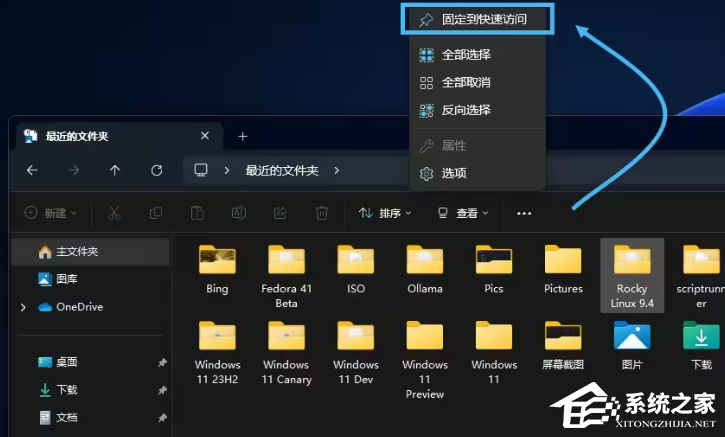The width and height of the screenshot is (725, 437).
Task: Select the 屏幕截图 folder
Action: 563,345
